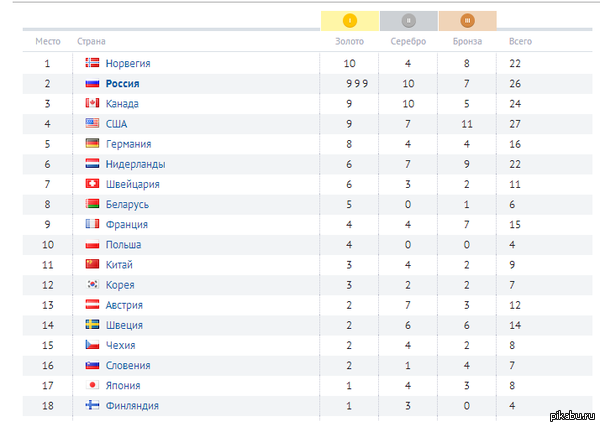Sort table by Серебро column header
The width and height of the screenshot is (600, 427).
(x=409, y=42)
